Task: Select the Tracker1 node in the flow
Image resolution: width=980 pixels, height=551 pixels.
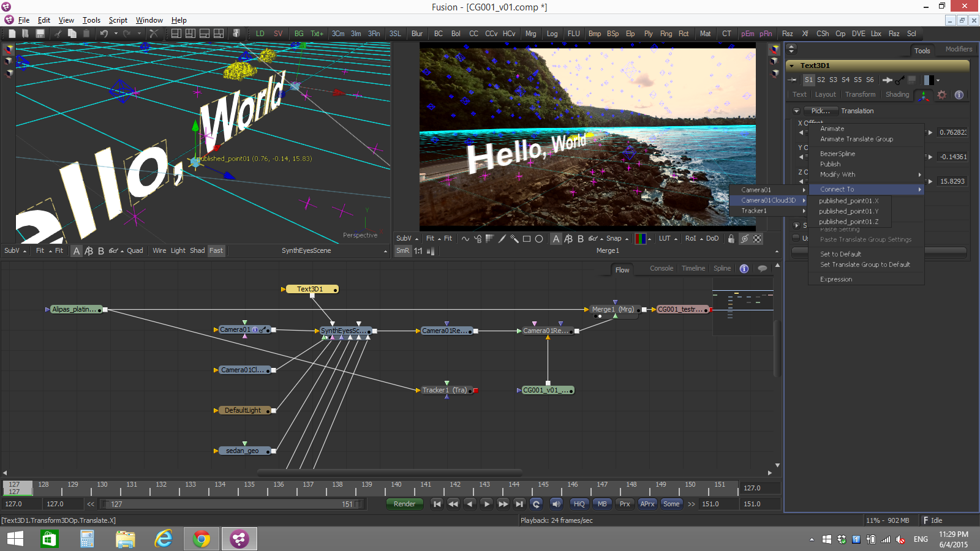Action: coord(445,390)
